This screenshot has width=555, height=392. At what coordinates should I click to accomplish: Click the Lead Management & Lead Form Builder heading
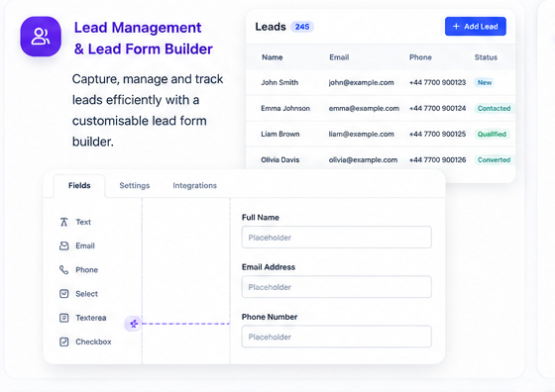coord(143,39)
